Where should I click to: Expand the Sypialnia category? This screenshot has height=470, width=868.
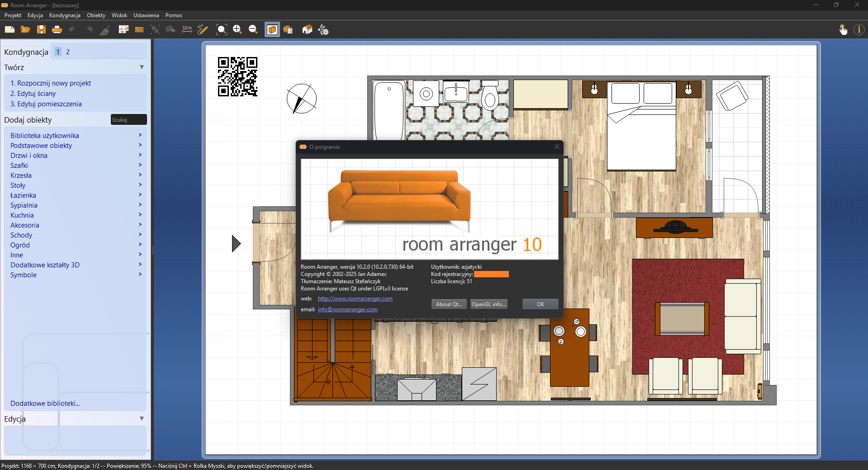(x=75, y=205)
